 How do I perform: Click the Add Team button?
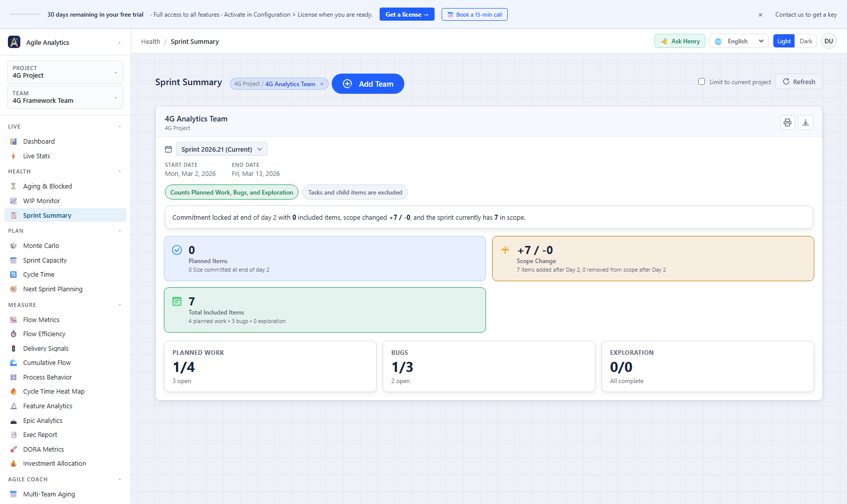(368, 84)
